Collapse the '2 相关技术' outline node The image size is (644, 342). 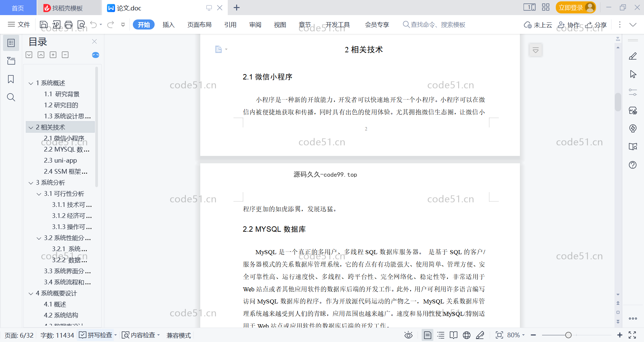click(31, 127)
